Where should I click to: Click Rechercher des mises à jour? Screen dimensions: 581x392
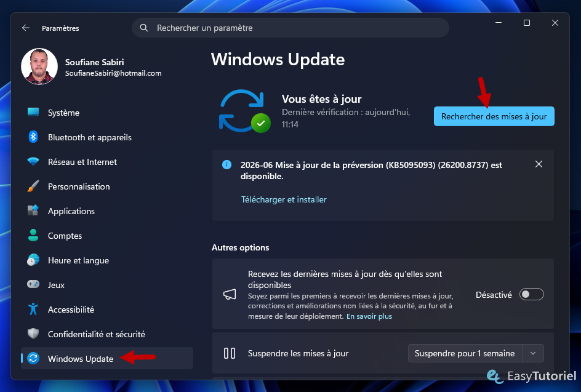pos(494,116)
